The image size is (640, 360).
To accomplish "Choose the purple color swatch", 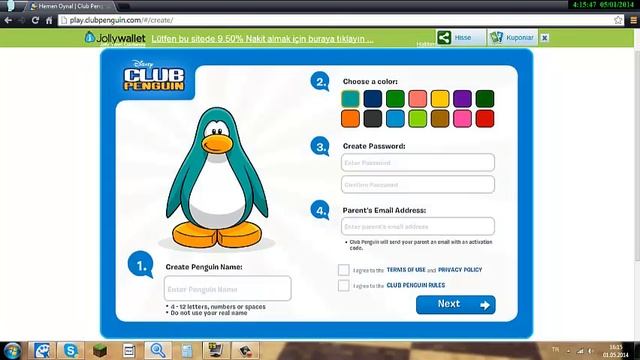I will pos(462,99).
